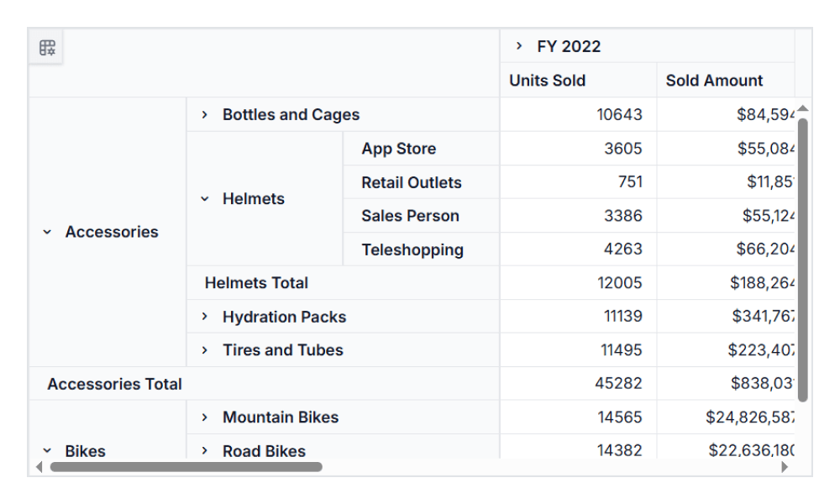Collapse the Accessories category
Viewport: 840px width, 504px height.
coord(46,232)
